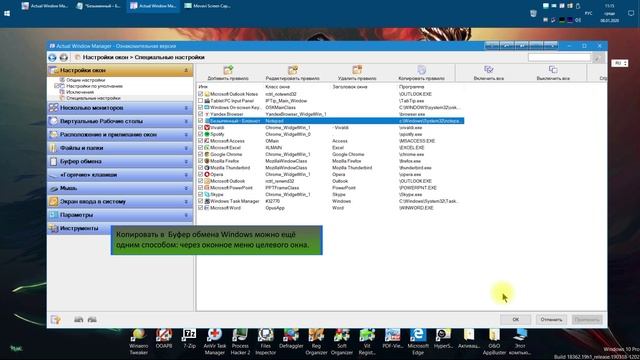Expand the «Горячие» клавиши section
640x360 pixels.
[186, 175]
